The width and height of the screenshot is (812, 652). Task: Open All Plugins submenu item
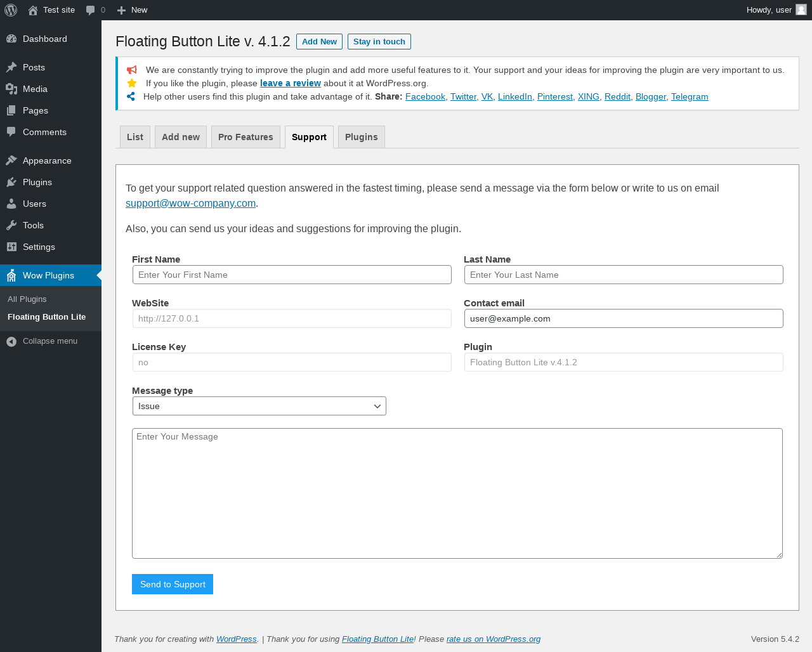point(27,299)
